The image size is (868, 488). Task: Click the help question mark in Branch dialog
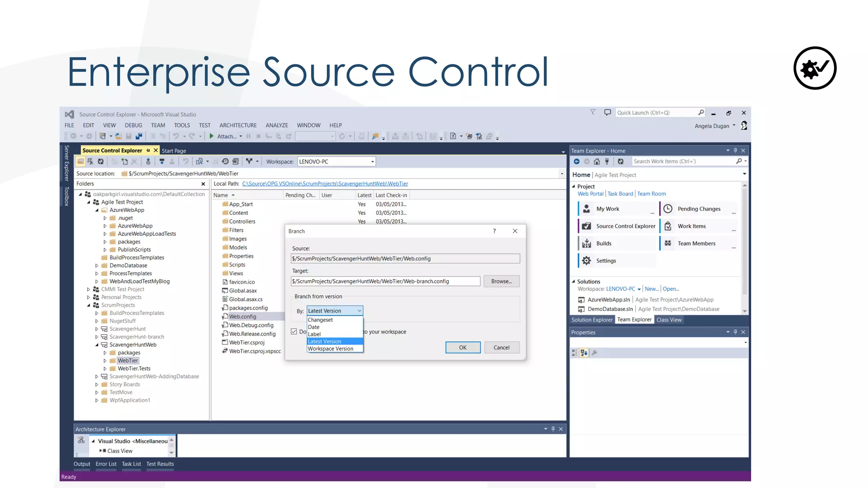coord(494,231)
